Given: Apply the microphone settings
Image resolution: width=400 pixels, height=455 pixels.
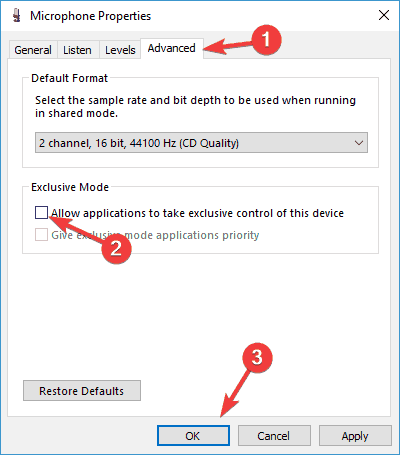Looking at the screenshot, I should click(355, 436).
